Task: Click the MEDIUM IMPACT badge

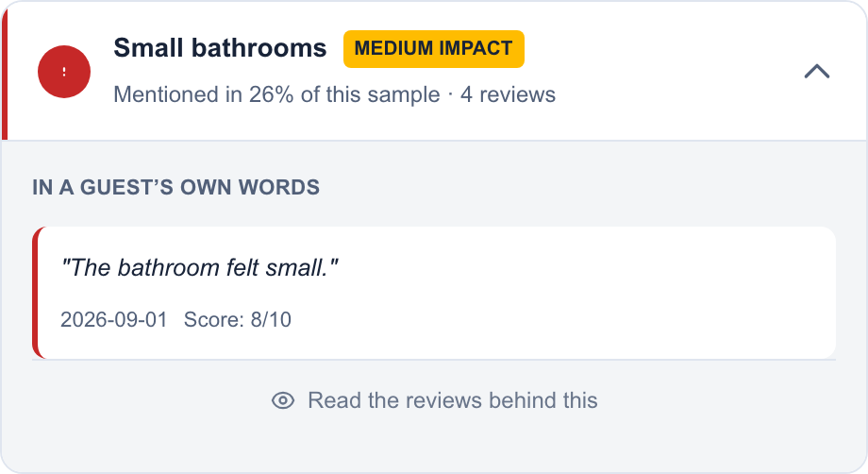Action: pos(433,49)
